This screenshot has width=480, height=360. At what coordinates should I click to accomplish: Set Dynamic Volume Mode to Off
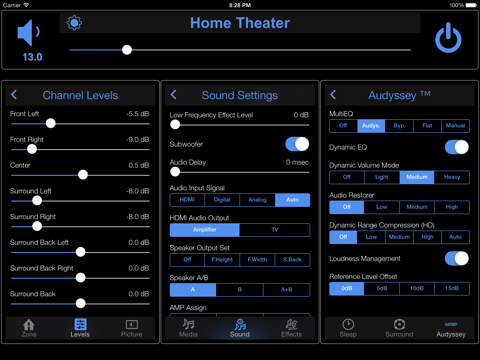pos(347,177)
